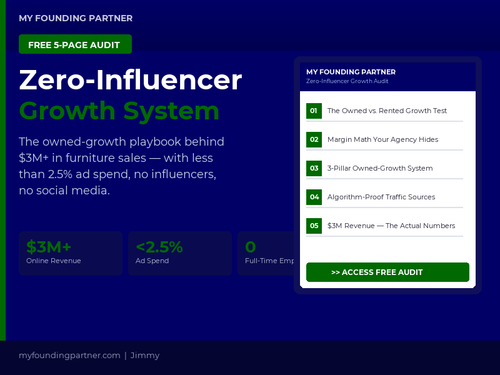
Task: Click the $3M+ Online Revenue stat card
Action: point(71,253)
